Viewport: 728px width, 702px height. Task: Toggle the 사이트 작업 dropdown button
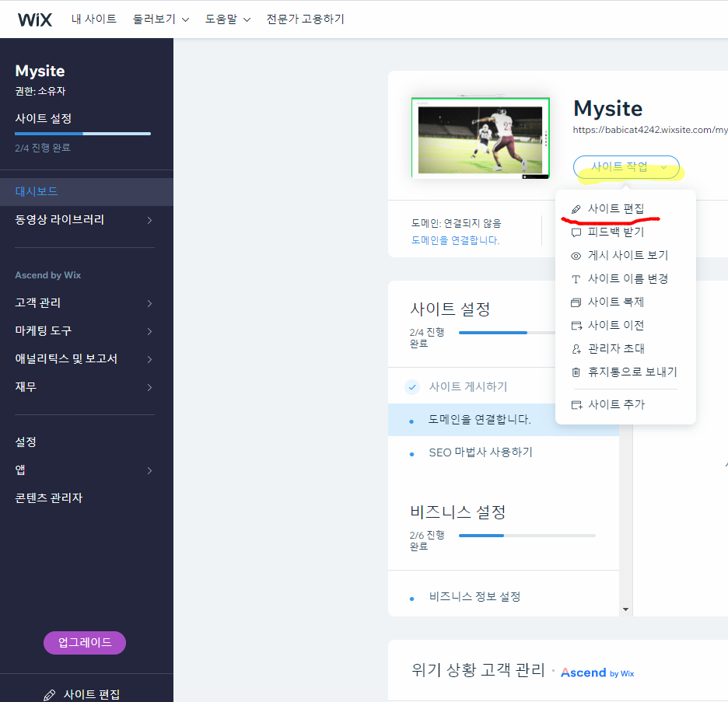[626, 167]
